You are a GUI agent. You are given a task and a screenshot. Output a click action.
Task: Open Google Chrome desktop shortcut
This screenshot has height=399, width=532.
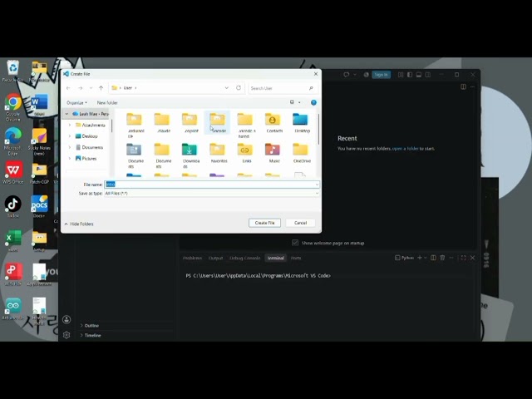13,107
